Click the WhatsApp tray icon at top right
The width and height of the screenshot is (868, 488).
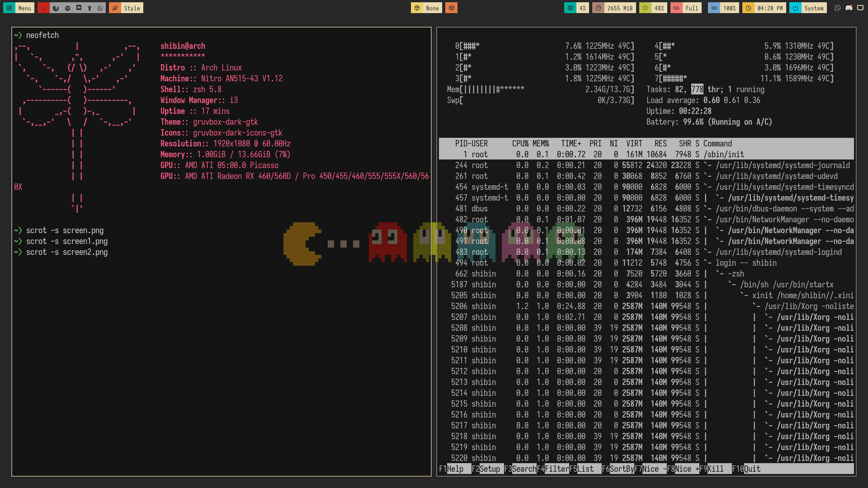click(838, 8)
